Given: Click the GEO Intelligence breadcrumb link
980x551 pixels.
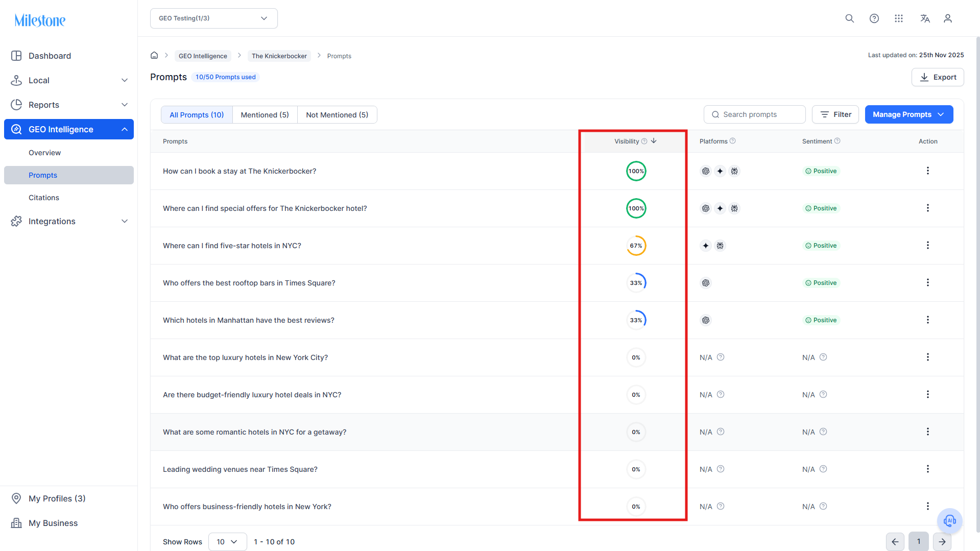Looking at the screenshot, I should (x=203, y=56).
